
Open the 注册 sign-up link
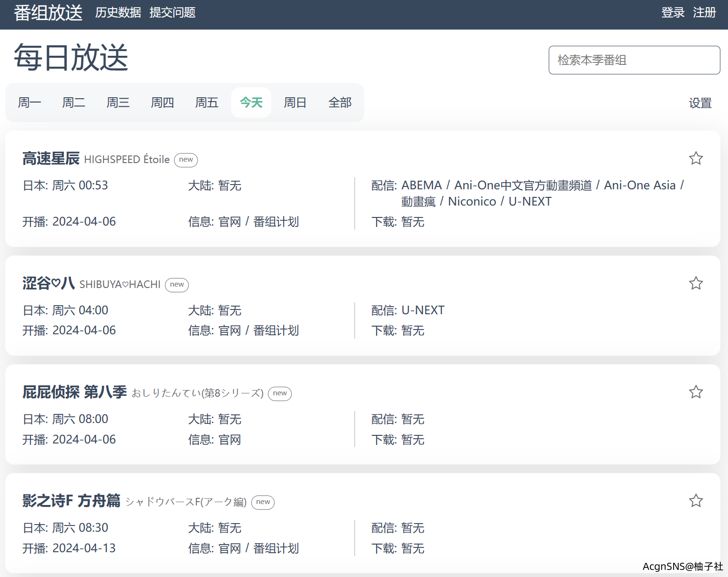[704, 12]
